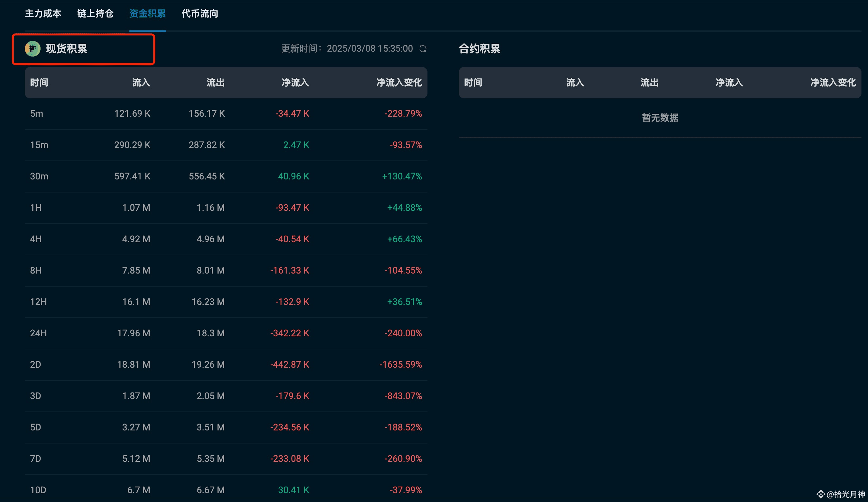
Task: Click net inflow 2.47 K
Action: click(x=296, y=145)
